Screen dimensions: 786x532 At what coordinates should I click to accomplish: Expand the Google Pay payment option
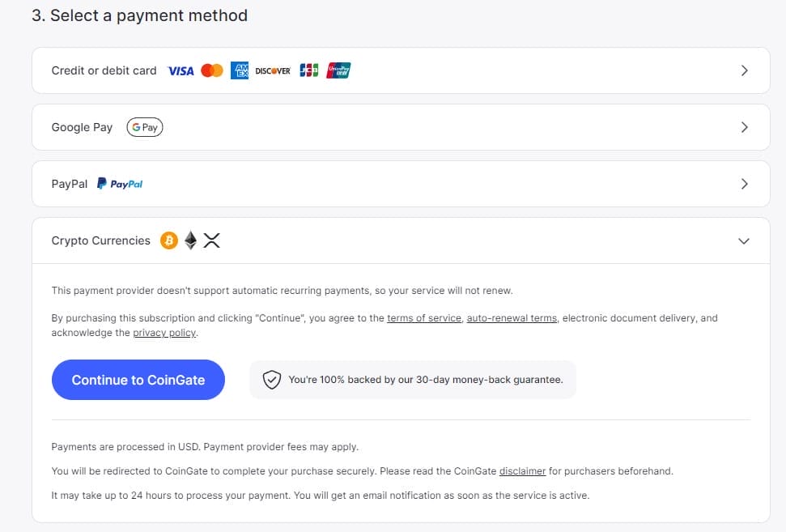pos(744,127)
